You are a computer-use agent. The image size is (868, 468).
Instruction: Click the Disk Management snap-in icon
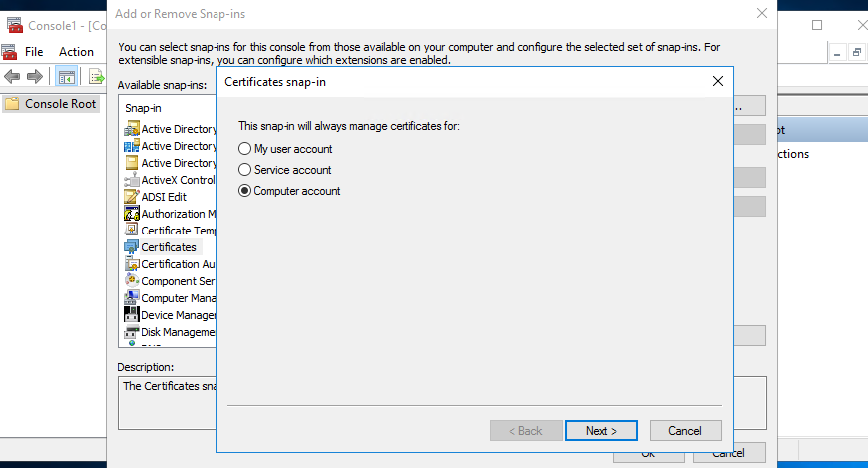coord(131,332)
